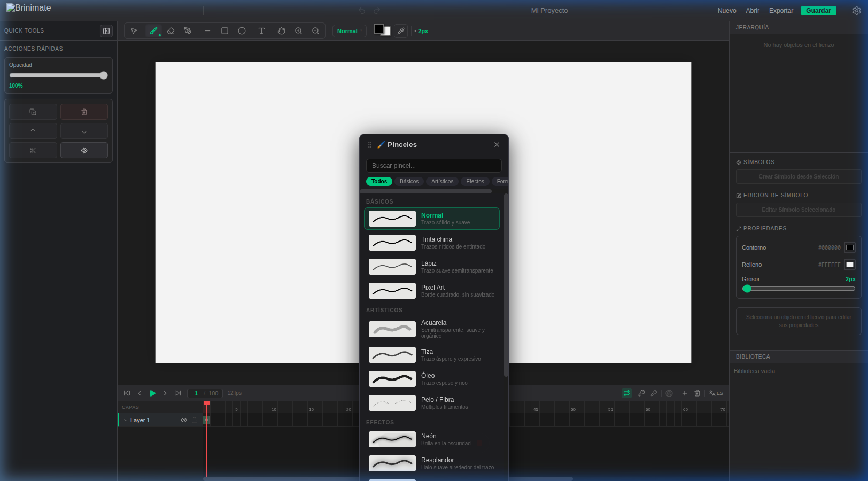
Task: Click the eyedropper color picker icon
Action: pyautogui.click(x=401, y=31)
